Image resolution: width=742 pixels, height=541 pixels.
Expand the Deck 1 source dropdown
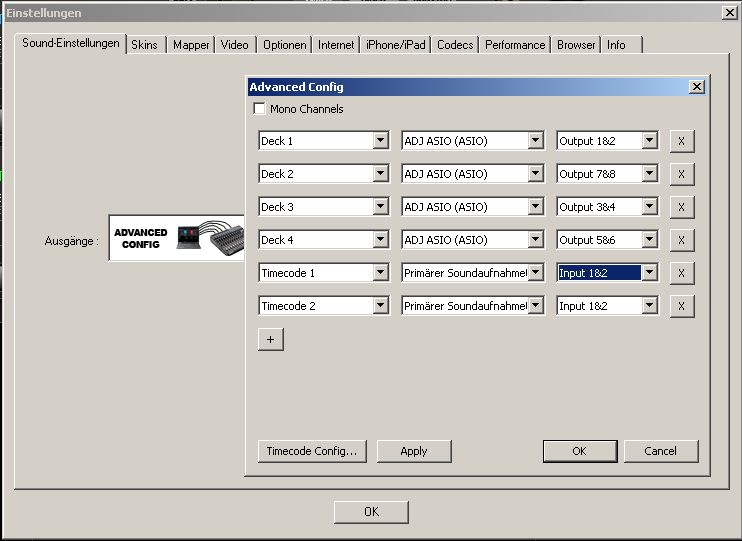(380, 141)
